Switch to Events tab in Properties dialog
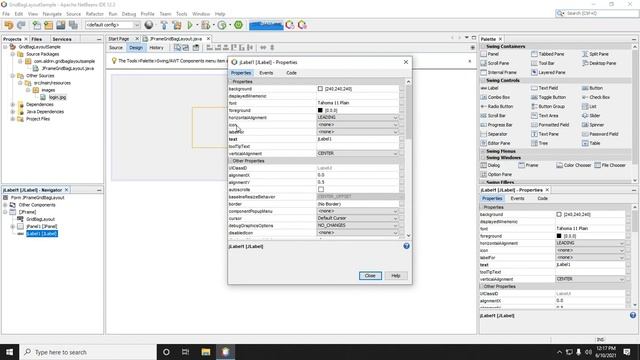 point(266,73)
